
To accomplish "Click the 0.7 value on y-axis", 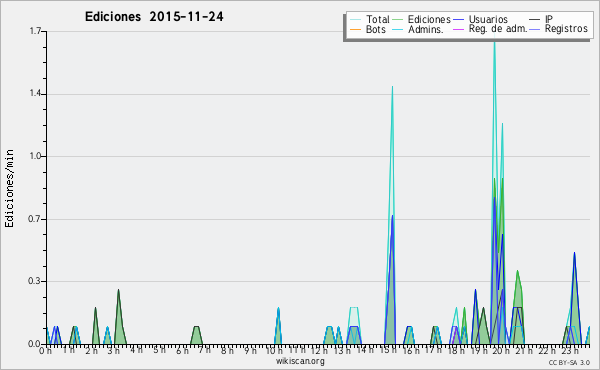I will click(x=34, y=219).
